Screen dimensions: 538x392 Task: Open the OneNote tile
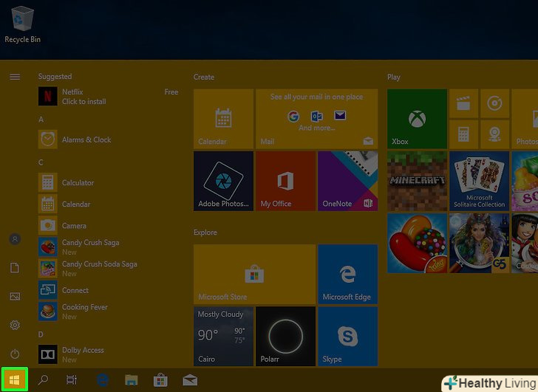(x=348, y=181)
